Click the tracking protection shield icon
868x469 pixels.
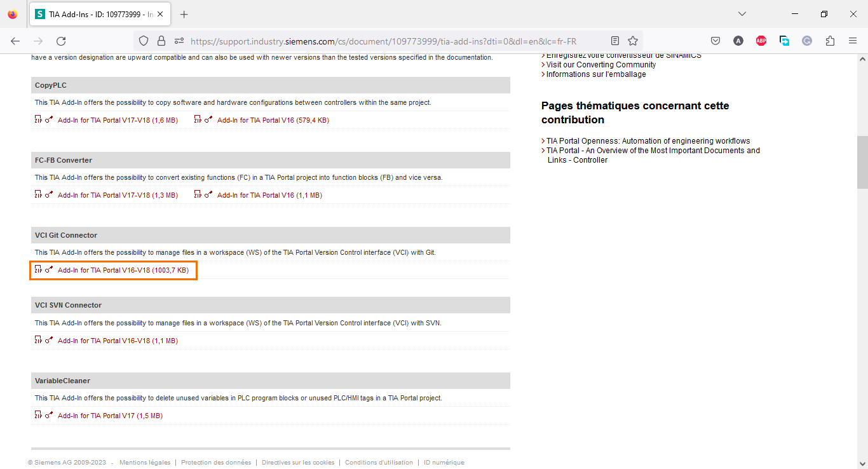click(x=144, y=40)
